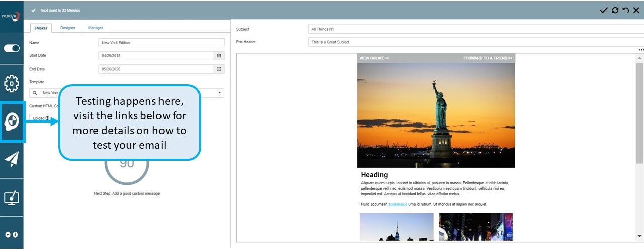Click the checkmark icon in the top bar
The width and height of the screenshot is (644, 249).
pyautogui.click(x=604, y=10)
